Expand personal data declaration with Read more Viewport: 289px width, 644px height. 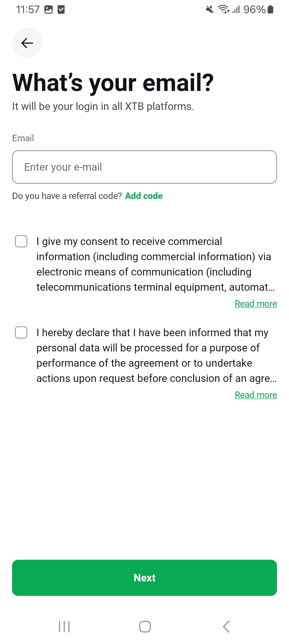256,395
